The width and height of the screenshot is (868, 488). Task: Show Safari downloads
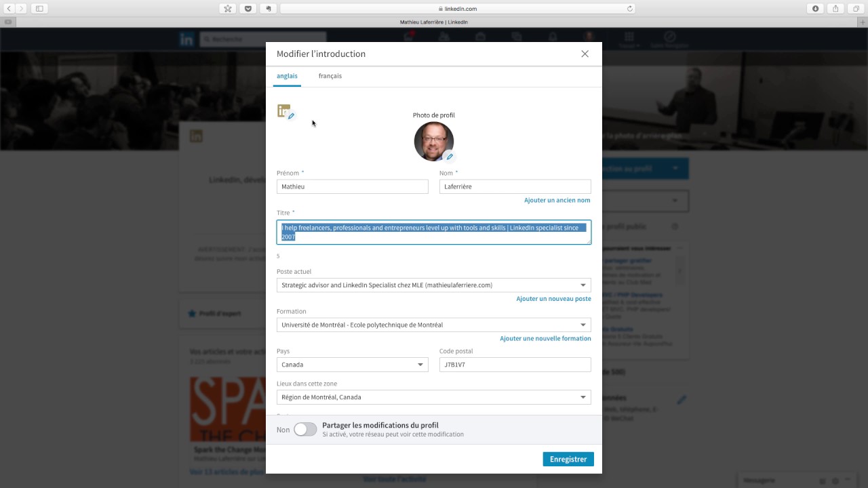click(815, 9)
